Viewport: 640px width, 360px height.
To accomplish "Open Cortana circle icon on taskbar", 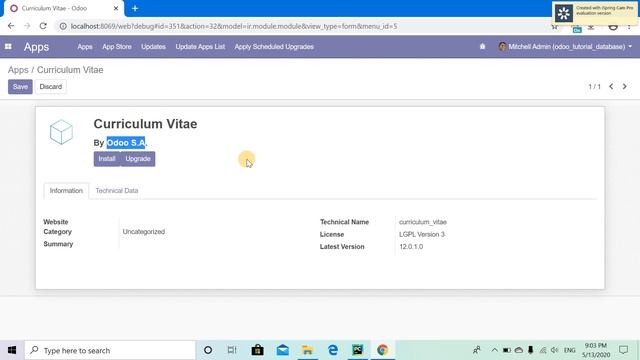I will click(208, 350).
